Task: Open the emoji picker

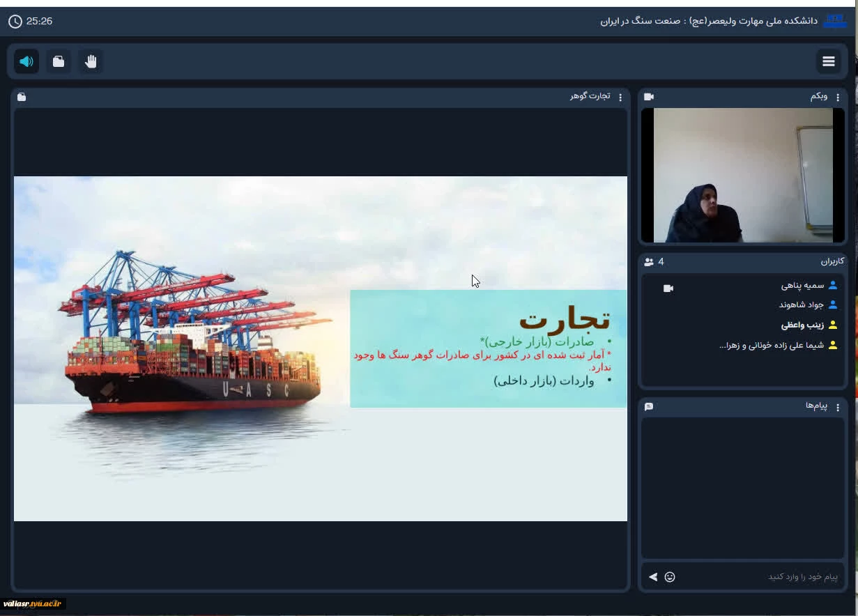Action: pyautogui.click(x=670, y=577)
